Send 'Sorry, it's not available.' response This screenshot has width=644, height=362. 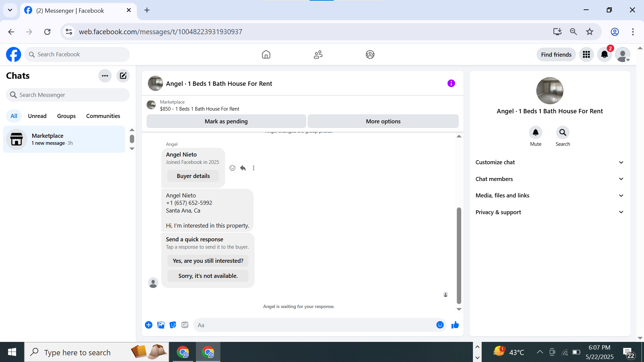[x=208, y=276]
